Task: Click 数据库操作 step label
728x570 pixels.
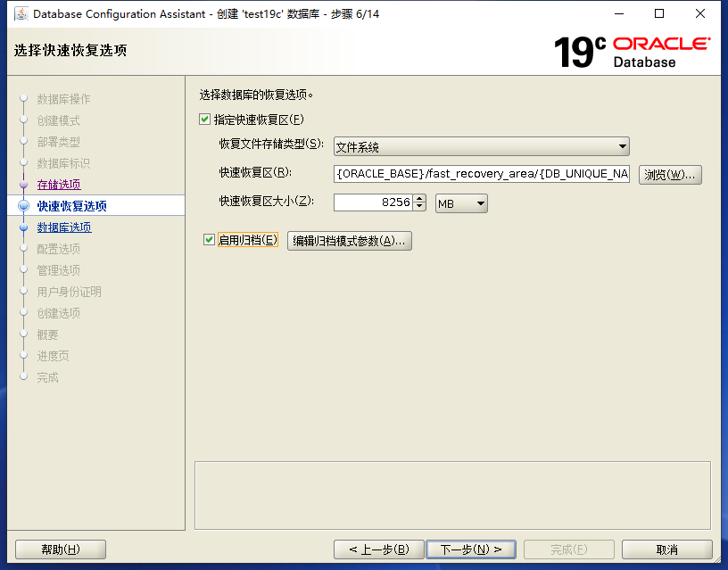Action: tap(63, 99)
